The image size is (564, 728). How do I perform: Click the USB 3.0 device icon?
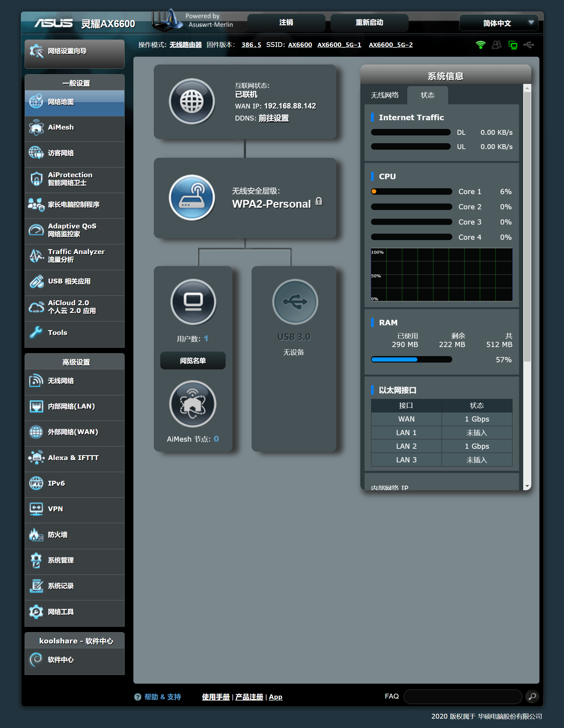295,302
